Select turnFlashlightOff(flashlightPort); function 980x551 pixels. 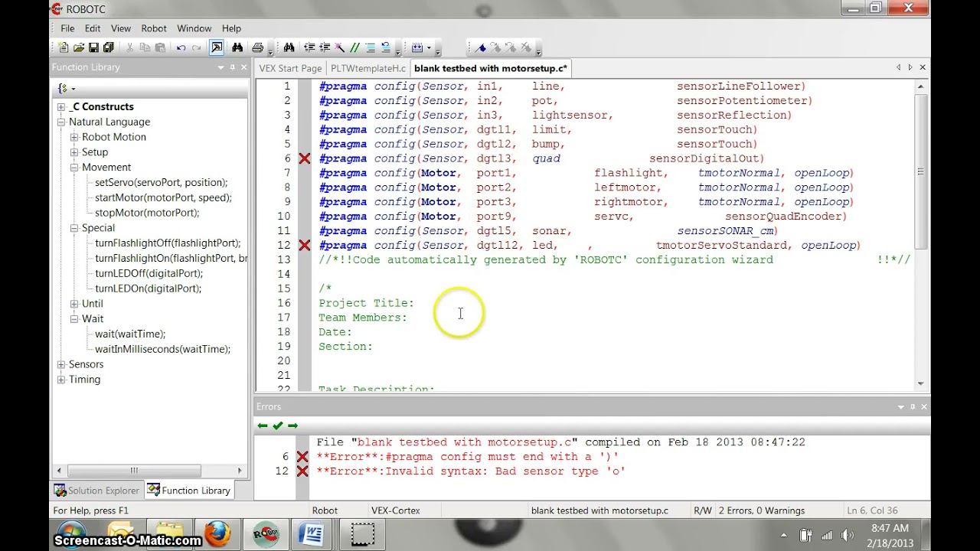click(168, 243)
